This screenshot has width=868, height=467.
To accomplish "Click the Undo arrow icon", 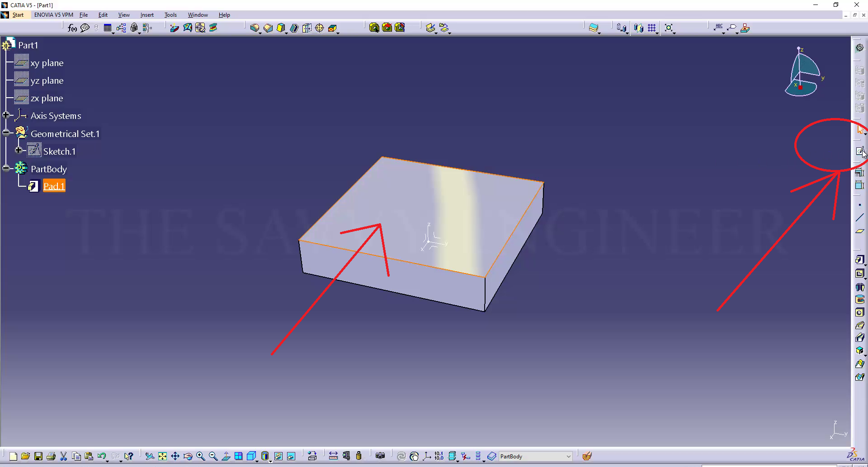I will [x=101, y=456].
